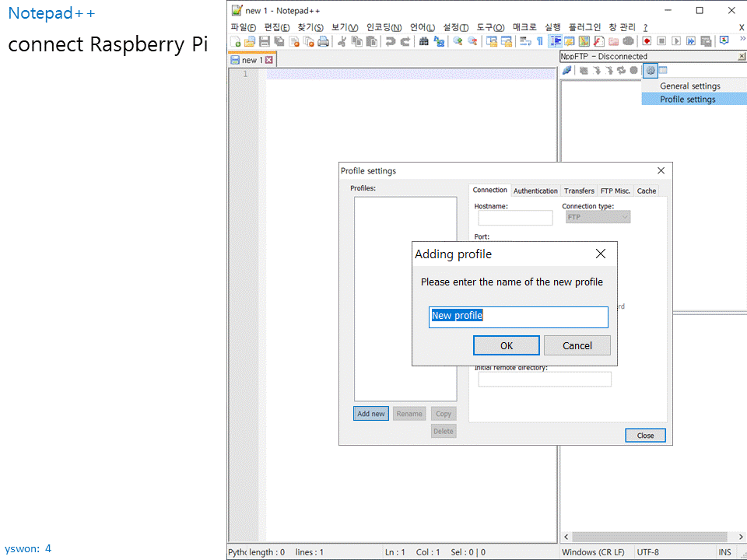The height and width of the screenshot is (560, 747).
Task: Expand the toolbar overflow chevron
Action: point(743,39)
